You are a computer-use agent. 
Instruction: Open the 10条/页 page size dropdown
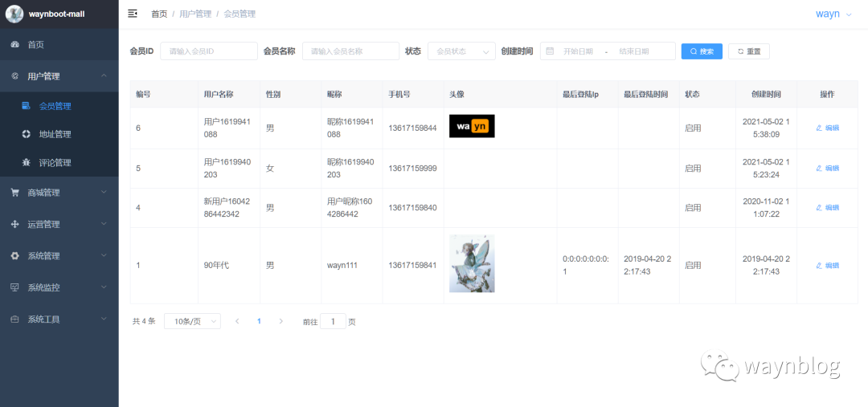coord(192,321)
